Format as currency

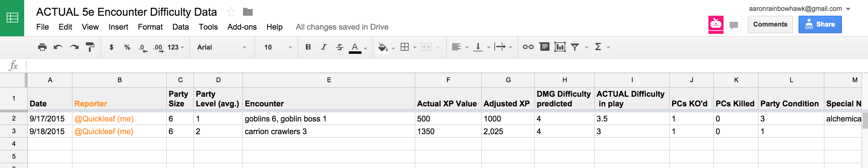tap(112, 47)
